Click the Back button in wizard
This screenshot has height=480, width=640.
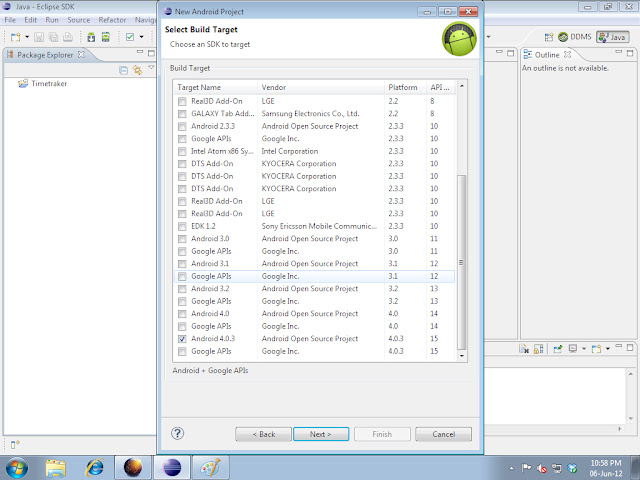pos(263,434)
